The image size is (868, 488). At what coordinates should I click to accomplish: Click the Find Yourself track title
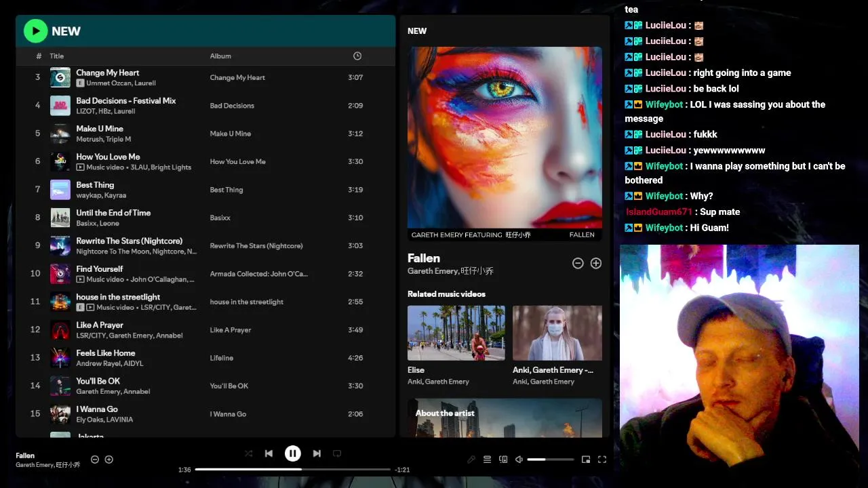click(100, 269)
